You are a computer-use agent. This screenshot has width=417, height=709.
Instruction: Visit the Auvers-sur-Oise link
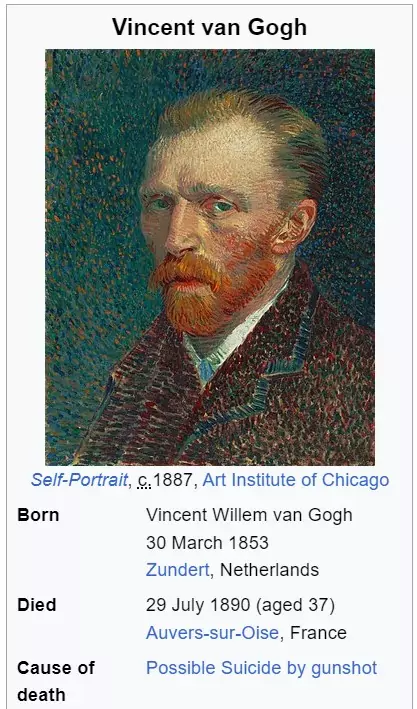coord(212,632)
